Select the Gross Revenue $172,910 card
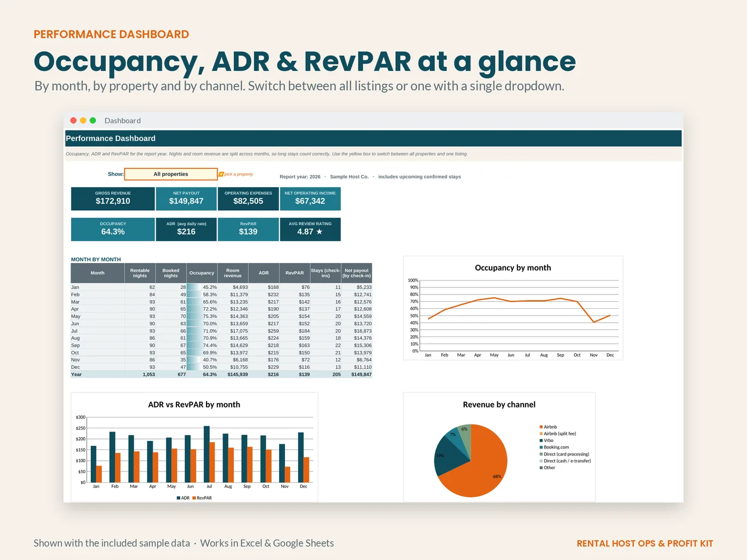 113,199
